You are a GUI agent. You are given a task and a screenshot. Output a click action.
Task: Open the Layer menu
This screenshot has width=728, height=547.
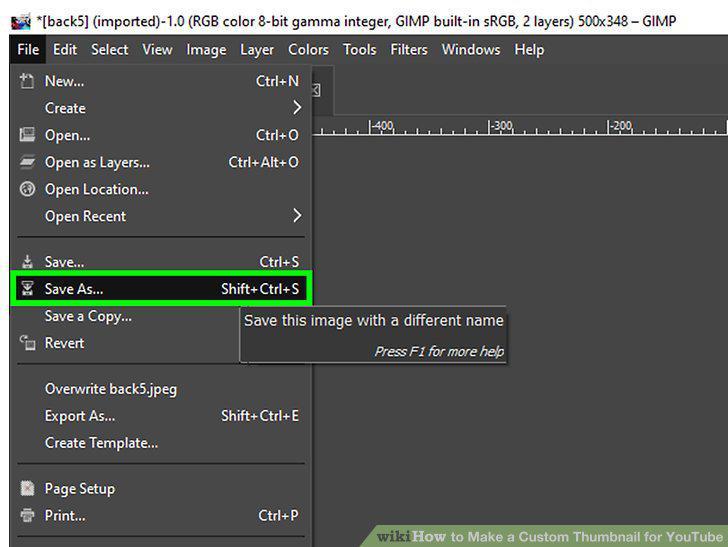point(257,50)
